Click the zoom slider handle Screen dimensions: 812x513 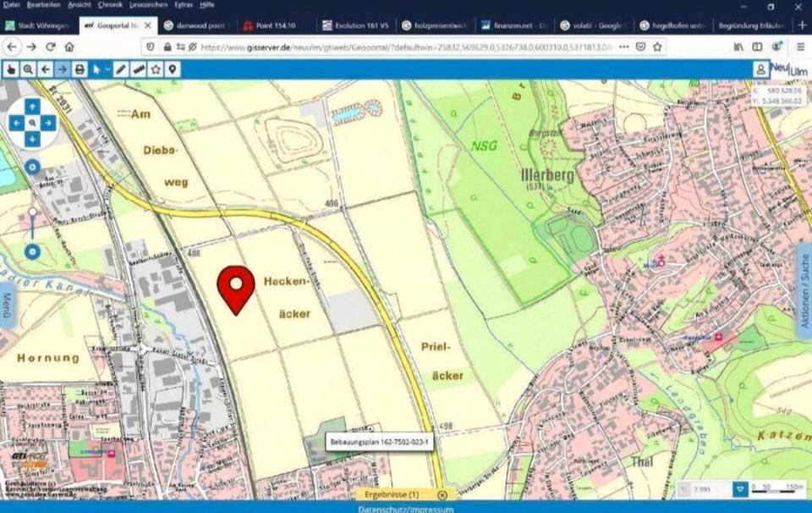(x=32, y=213)
